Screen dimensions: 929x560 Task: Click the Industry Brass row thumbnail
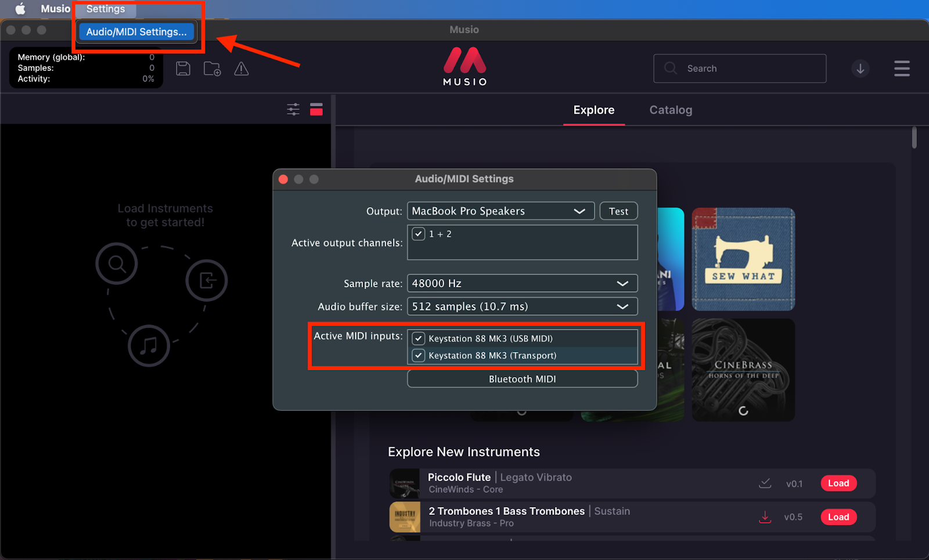[405, 517]
